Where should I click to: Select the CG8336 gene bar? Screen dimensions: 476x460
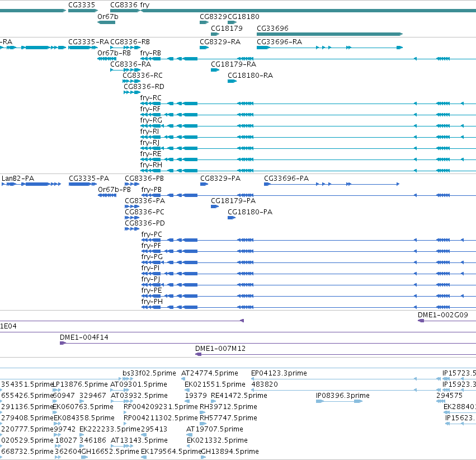(x=125, y=11)
